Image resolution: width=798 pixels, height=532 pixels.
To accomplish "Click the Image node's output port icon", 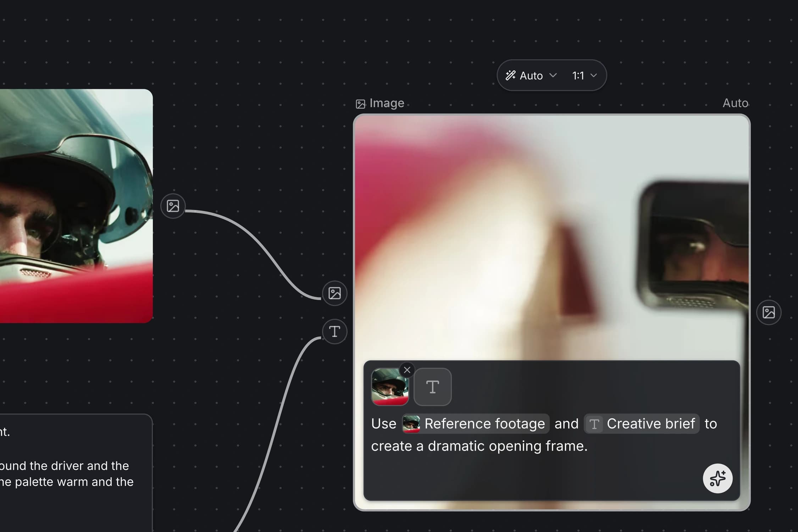I will [x=769, y=312].
